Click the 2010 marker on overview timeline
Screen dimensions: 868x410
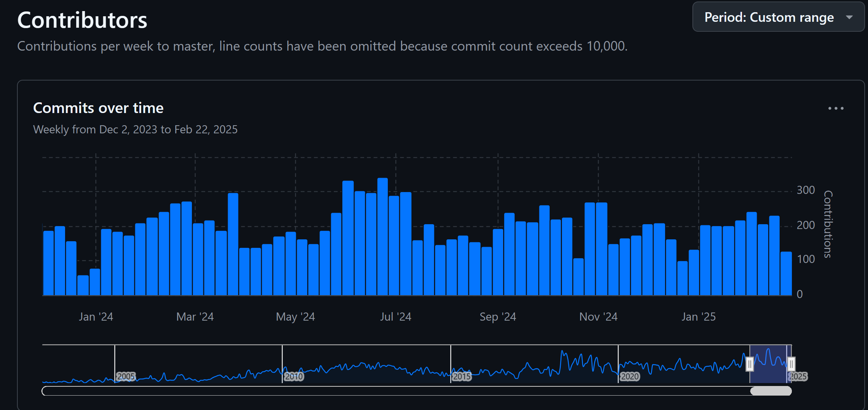pyautogui.click(x=294, y=376)
